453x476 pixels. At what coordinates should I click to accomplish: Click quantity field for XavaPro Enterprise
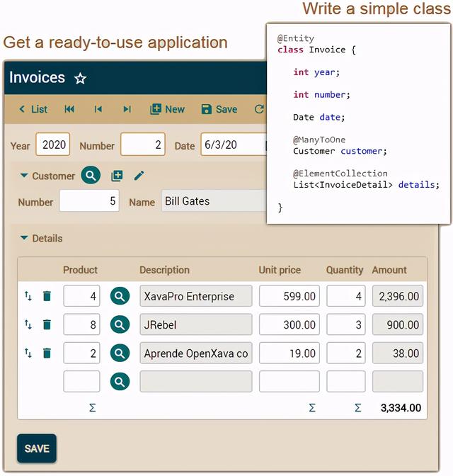click(x=346, y=296)
